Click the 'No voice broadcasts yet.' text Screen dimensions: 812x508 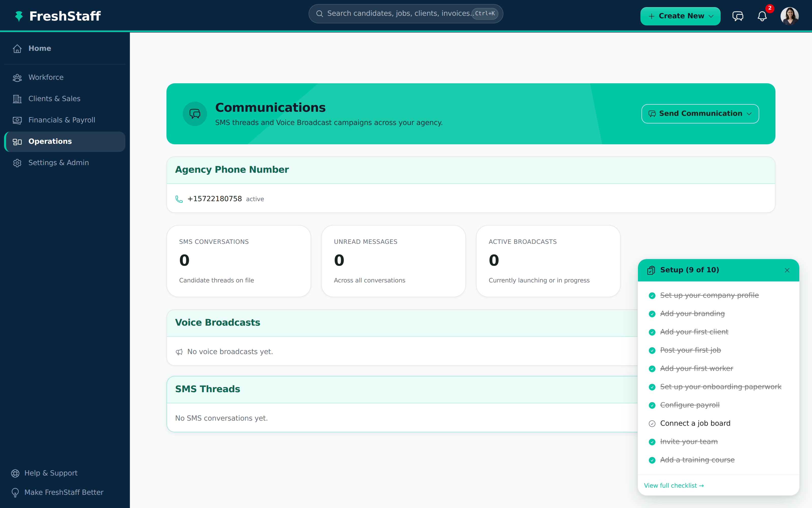click(x=230, y=352)
